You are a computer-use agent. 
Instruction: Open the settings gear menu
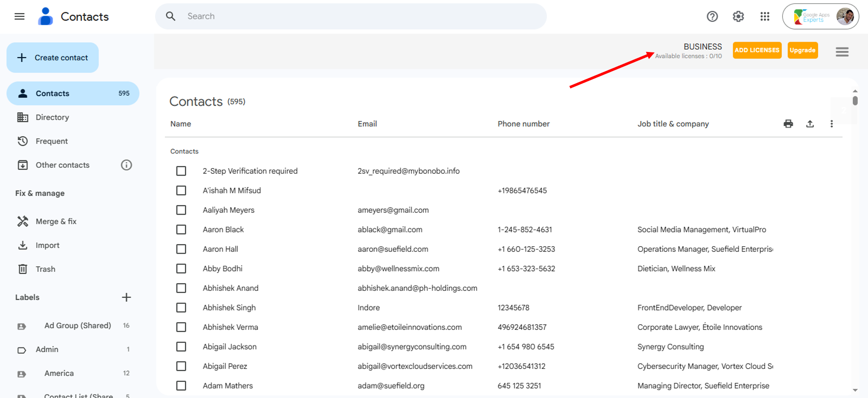point(738,16)
